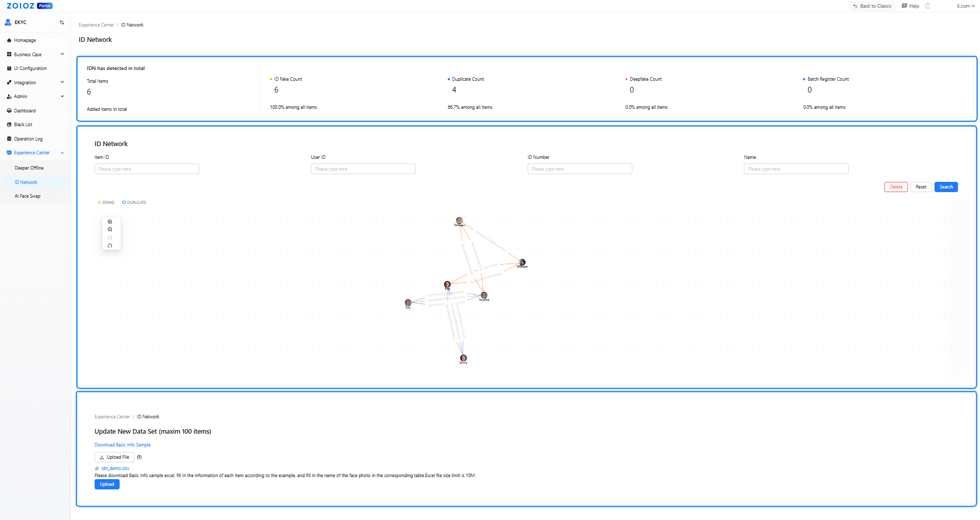This screenshot has height=520, width=980.
Task: Toggle the DUPLICATE legend filter
Action: pyautogui.click(x=134, y=203)
